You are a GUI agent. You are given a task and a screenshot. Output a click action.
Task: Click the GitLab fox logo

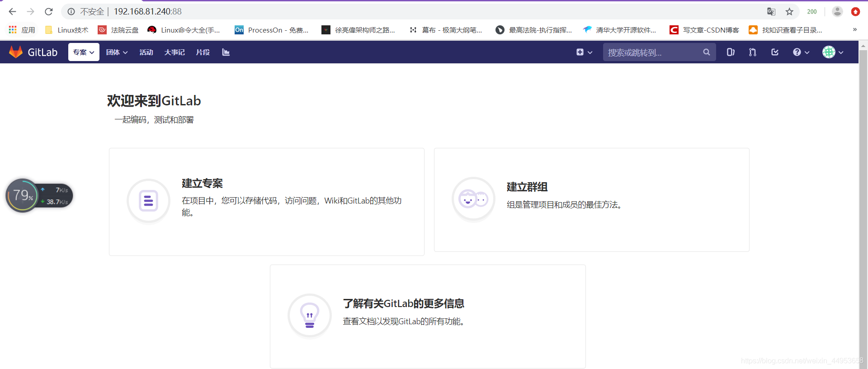16,52
